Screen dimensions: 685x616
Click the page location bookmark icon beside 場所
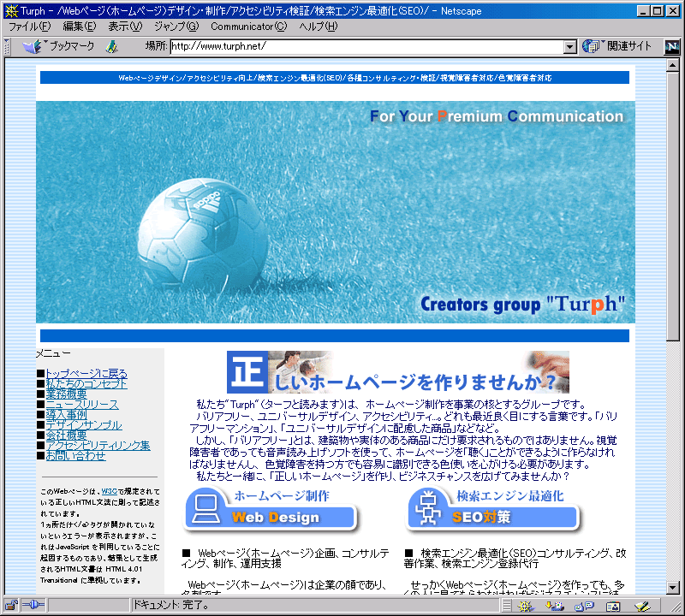click(112, 47)
